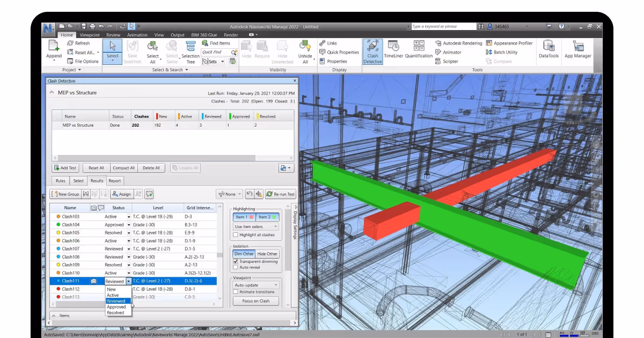The height and width of the screenshot is (338, 644).
Task: Click the Refresh icon in Project group
Action: pos(70,43)
